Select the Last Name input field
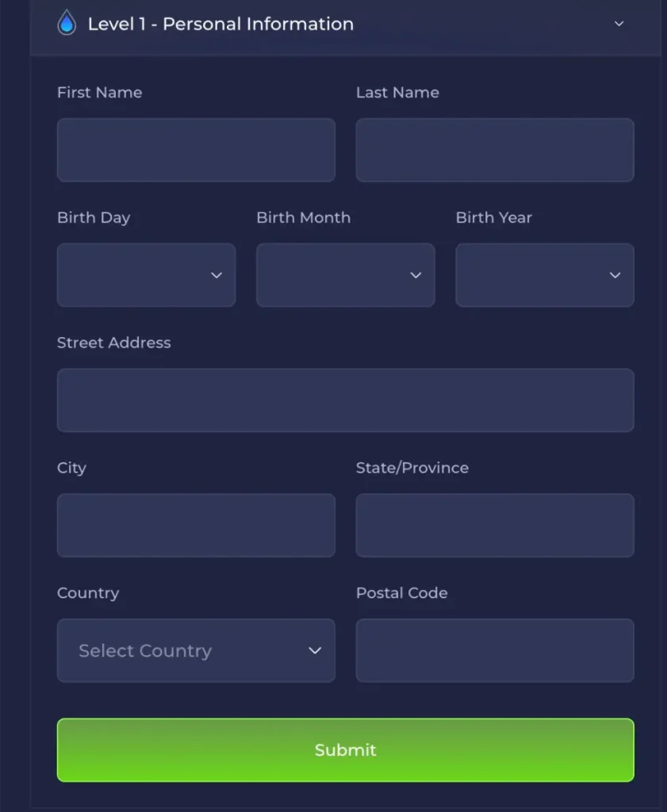Image resolution: width=667 pixels, height=812 pixels. pos(495,150)
